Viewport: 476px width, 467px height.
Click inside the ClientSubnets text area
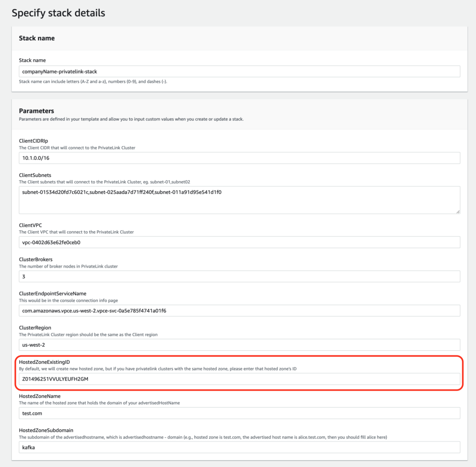tap(239, 200)
